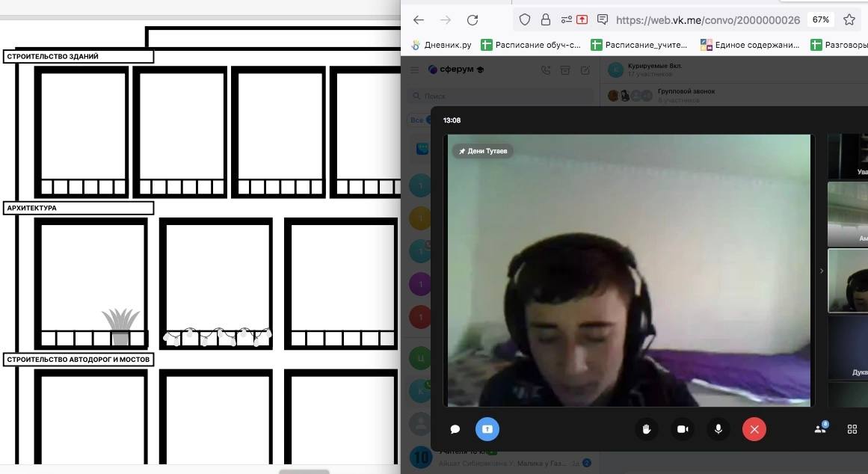Open the Единое содержание bookmark
This screenshot has height=474, width=868.
coord(750,45)
